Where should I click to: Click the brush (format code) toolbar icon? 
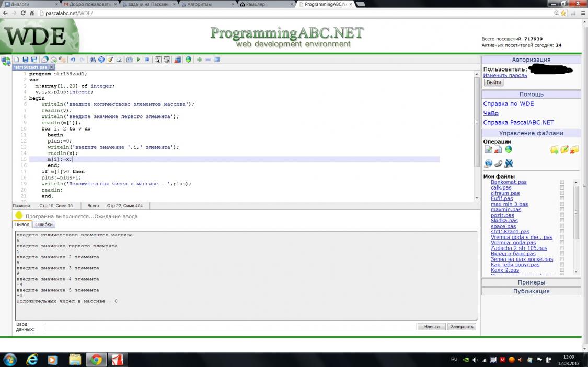[x=110, y=60]
